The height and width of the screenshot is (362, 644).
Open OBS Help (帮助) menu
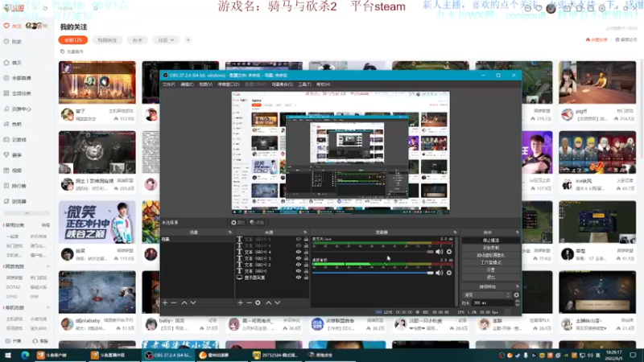(324, 84)
